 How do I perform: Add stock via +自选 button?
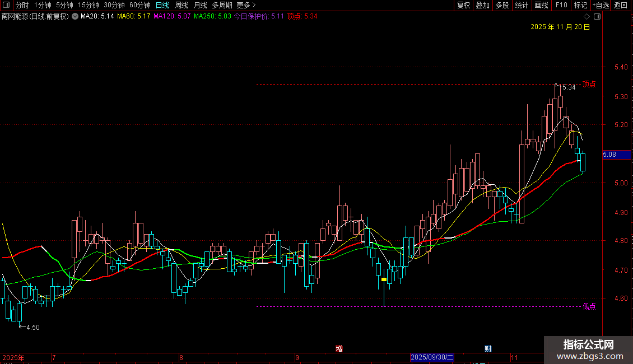[x=601, y=5]
